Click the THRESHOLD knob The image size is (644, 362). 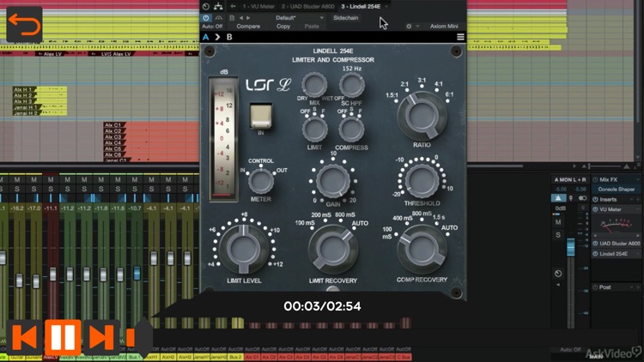click(422, 181)
